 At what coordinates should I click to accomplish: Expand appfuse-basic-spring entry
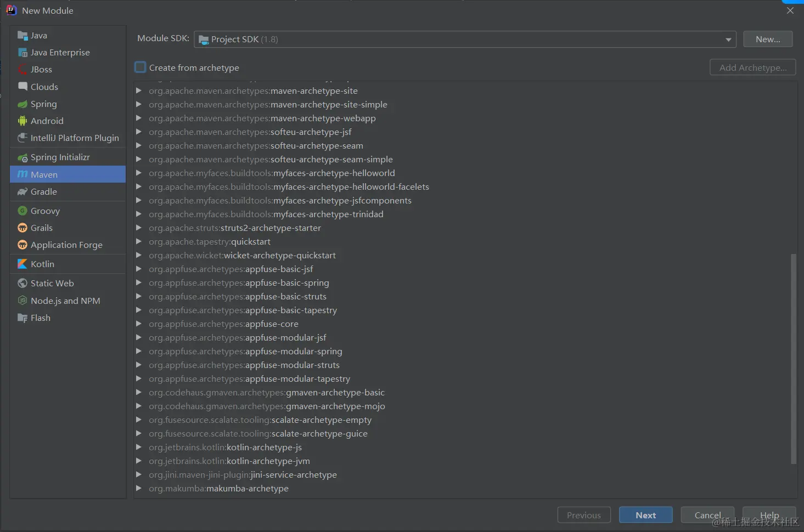pyautogui.click(x=139, y=282)
